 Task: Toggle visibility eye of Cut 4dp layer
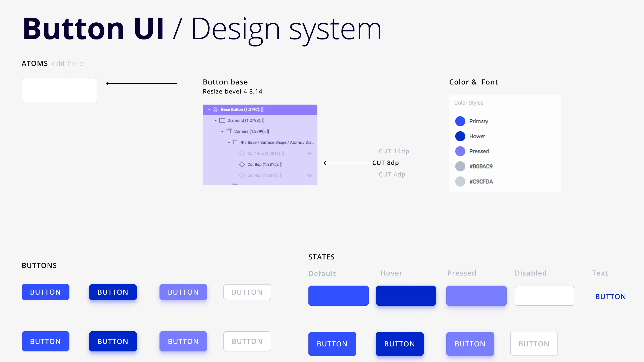click(309, 175)
